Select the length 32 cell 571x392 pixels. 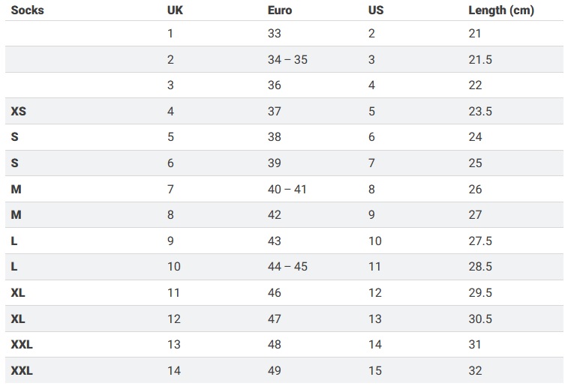click(x=475, y=370)
